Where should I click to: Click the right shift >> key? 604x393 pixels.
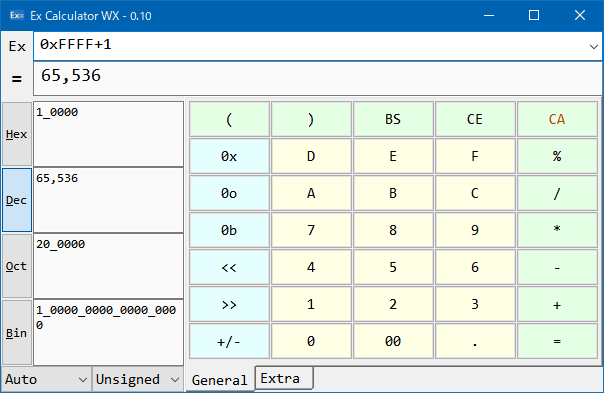click(x=229, y=304)
